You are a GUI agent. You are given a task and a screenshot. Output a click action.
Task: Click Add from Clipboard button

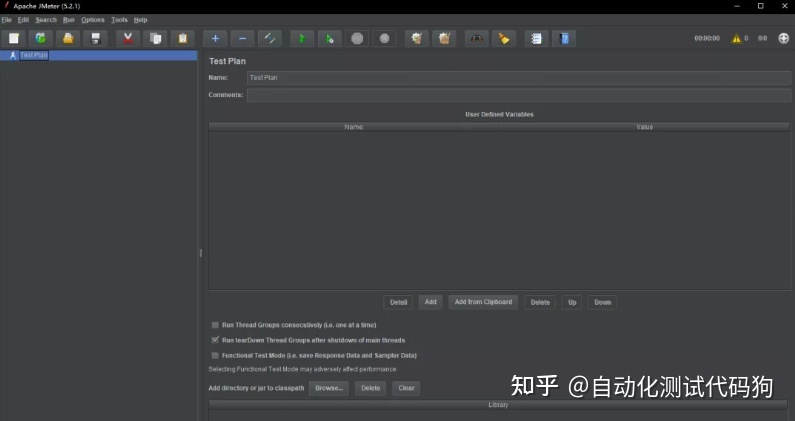(x=483, y=302)
